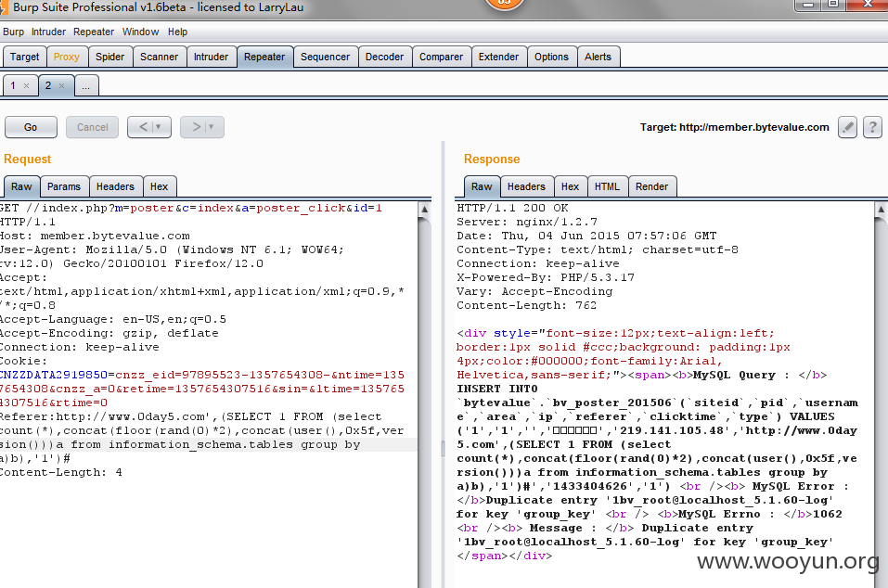Switch to the Comparer tab
This screenshot has width=888, height=588.
pyautogui.click(x=441, y=57)
